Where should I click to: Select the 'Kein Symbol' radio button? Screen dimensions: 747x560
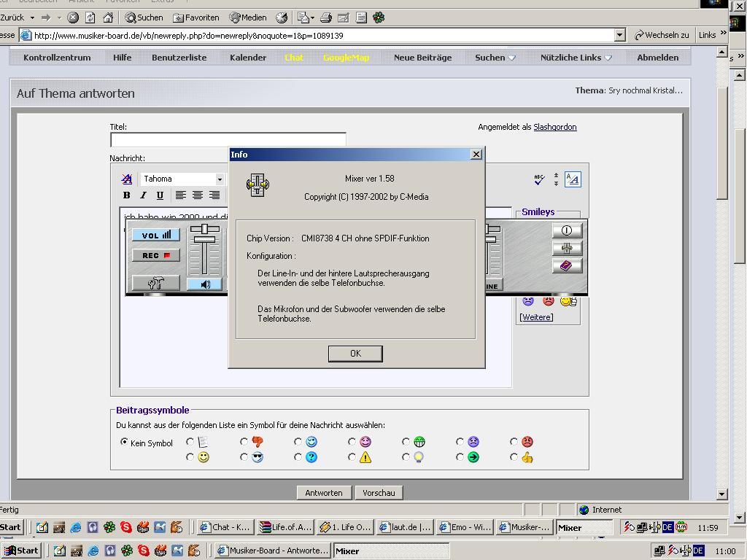[x=124, y=442]
